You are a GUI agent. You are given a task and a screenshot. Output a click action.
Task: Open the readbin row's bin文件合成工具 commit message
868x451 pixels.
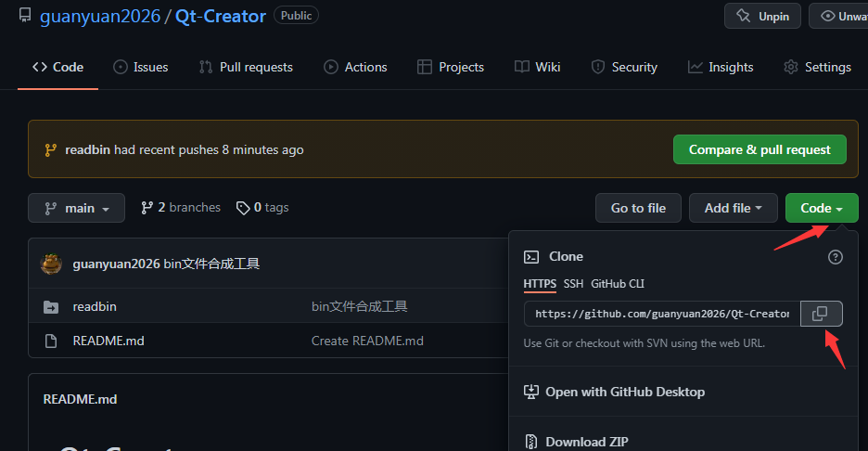click(359, 306)
